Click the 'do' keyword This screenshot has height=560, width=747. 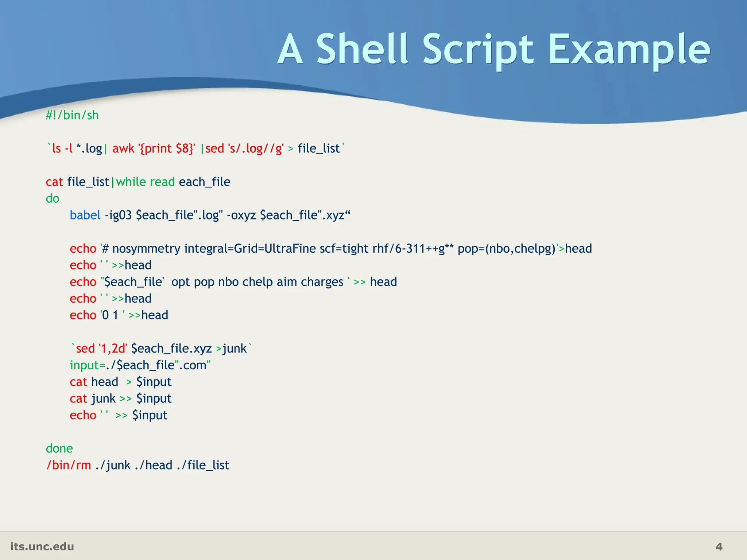point(53,199)
